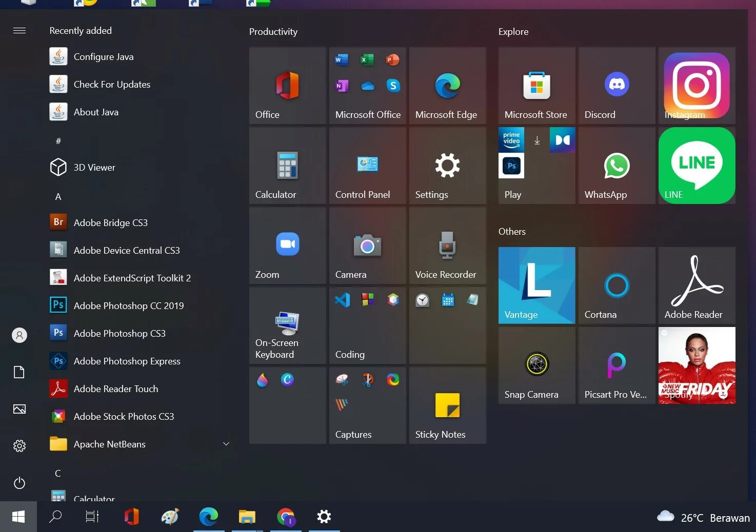Screen dimensions: 756x532
Task: Open the Spotify tile
Action: pos(697,365)
